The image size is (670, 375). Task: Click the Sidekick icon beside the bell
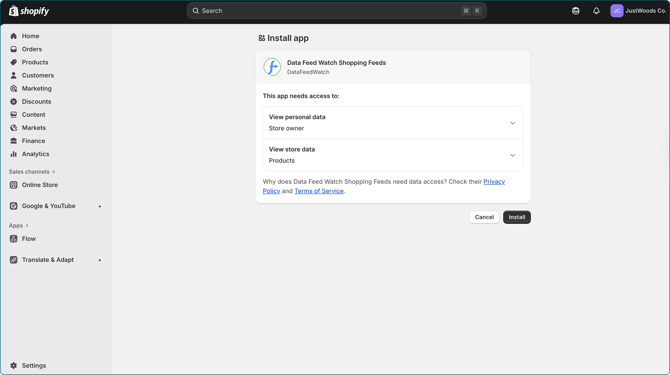point(576,11)
